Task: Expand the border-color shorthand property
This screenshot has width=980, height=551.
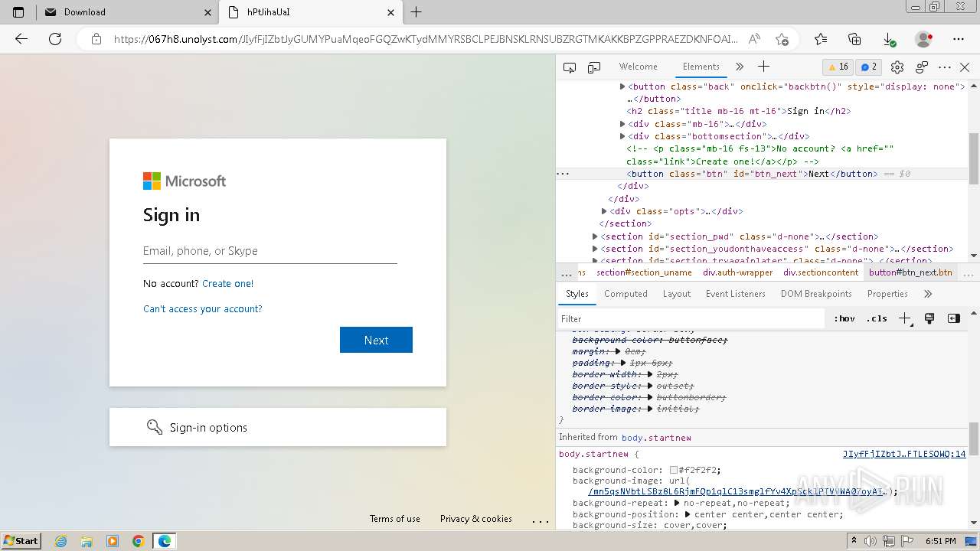Action: (650, 397)
